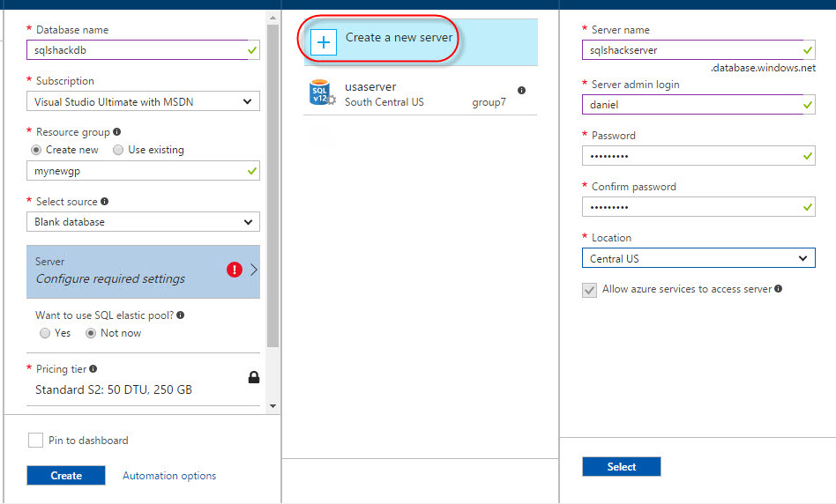Click the Resource group name field

pos(143,170)
